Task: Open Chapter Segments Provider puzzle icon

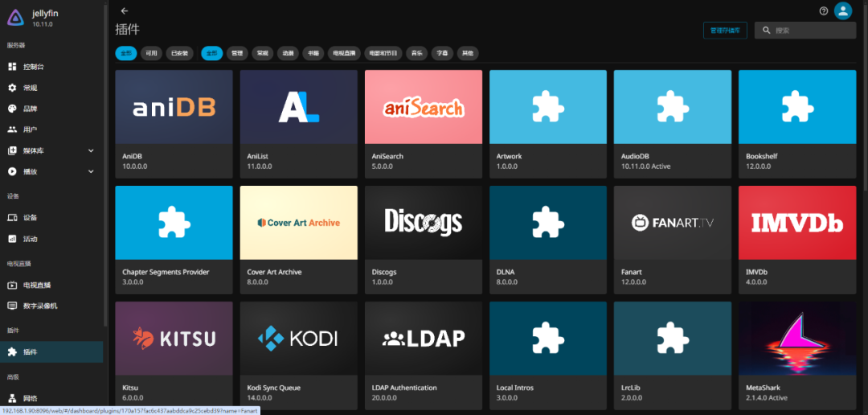Action: (x=174, y=222)
